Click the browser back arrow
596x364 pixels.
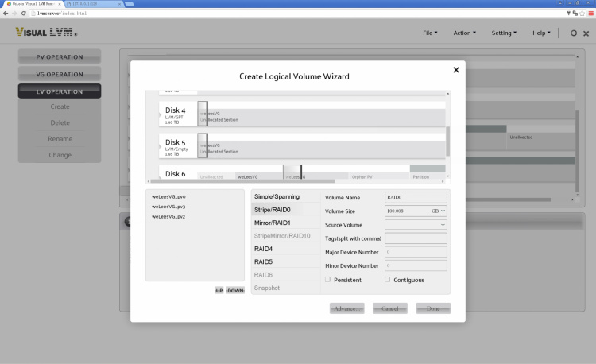click(6, 14)
